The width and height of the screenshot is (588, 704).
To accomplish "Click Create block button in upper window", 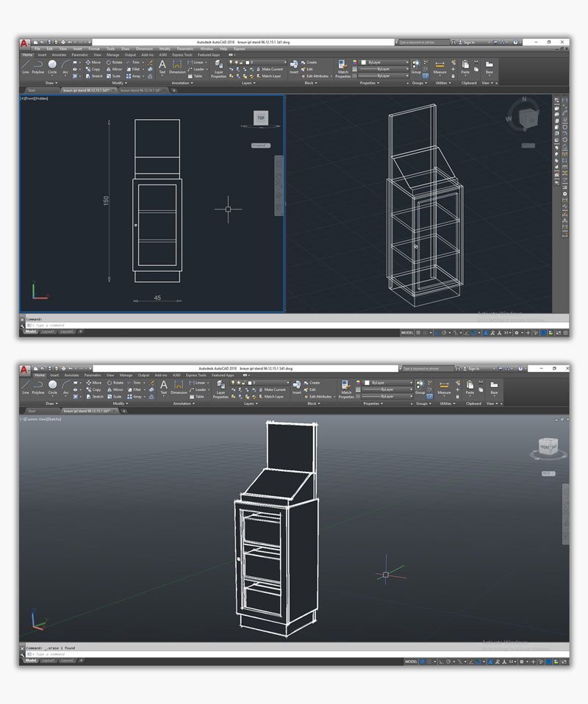I will (309, 62).
